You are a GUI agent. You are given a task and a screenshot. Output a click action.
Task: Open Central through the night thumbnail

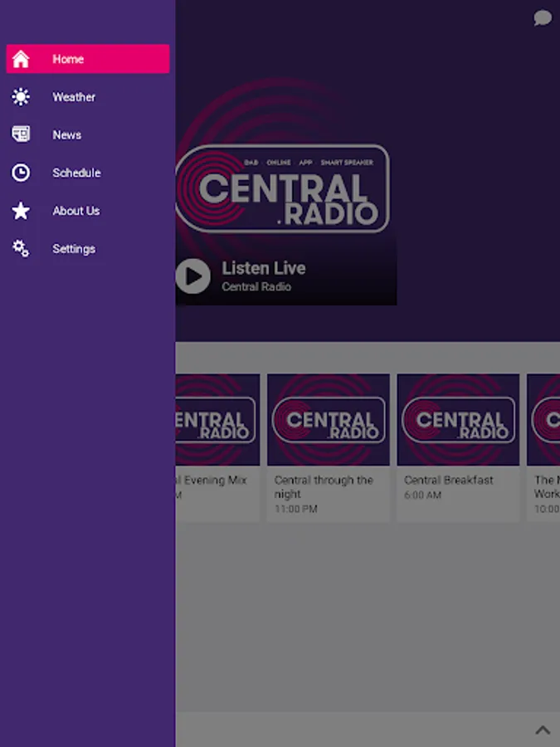(329, 420)
